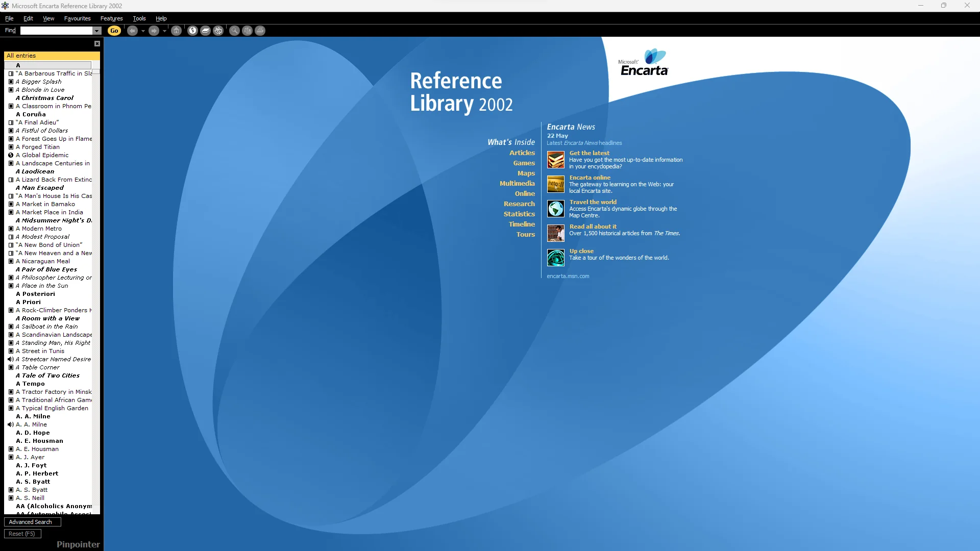Select the 'A Coruña' entry

click(x=31, y=114)
